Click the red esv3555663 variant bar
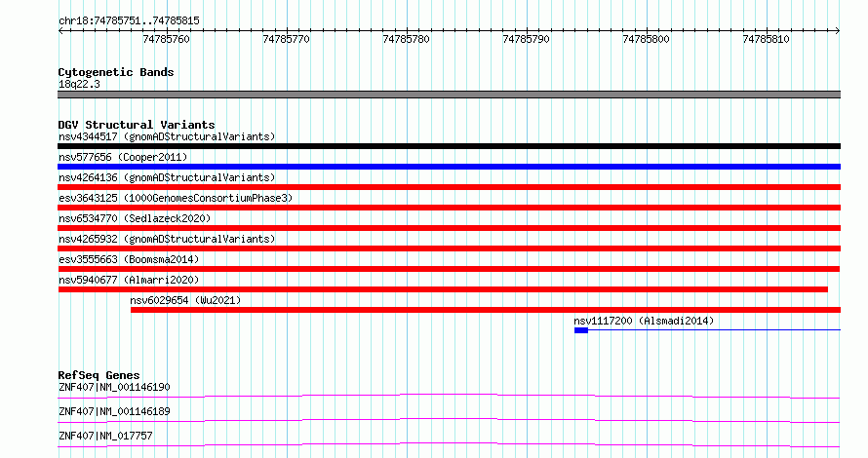 click(449, 269)
